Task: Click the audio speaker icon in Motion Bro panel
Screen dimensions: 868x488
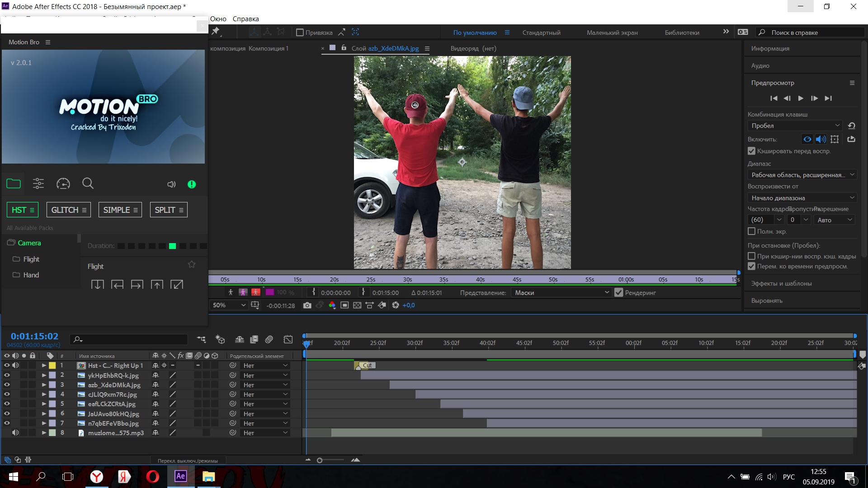Action: point(172,183)
